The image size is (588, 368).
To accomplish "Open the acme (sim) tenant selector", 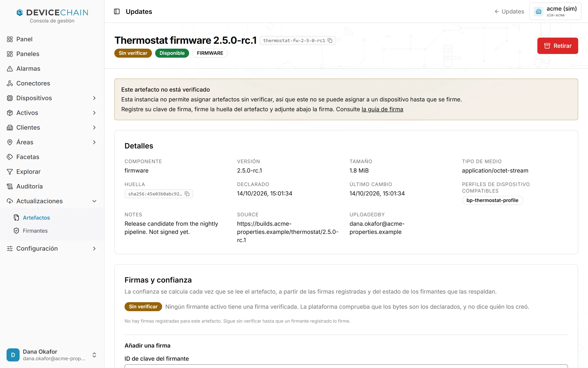I will pos(555,11).
